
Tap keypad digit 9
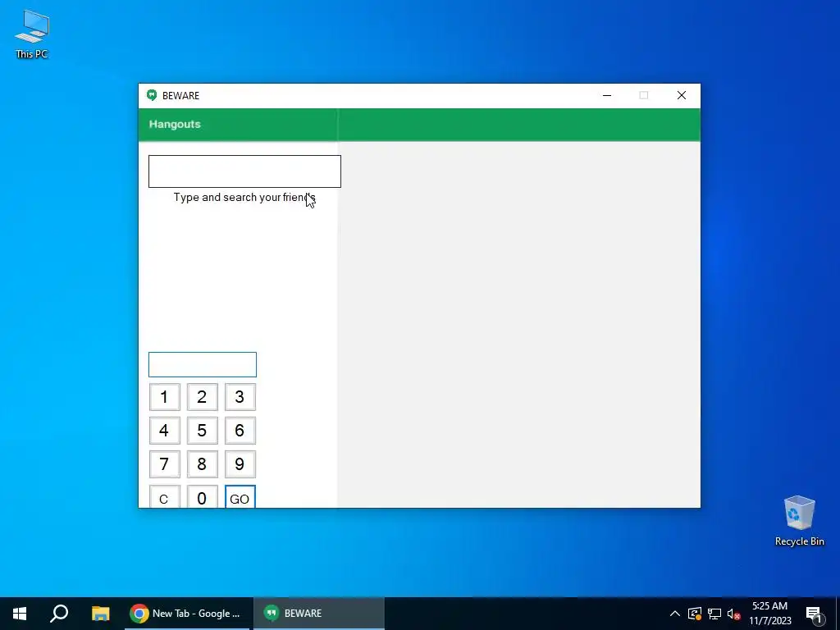pyautogui.click(x=240, y=464)
